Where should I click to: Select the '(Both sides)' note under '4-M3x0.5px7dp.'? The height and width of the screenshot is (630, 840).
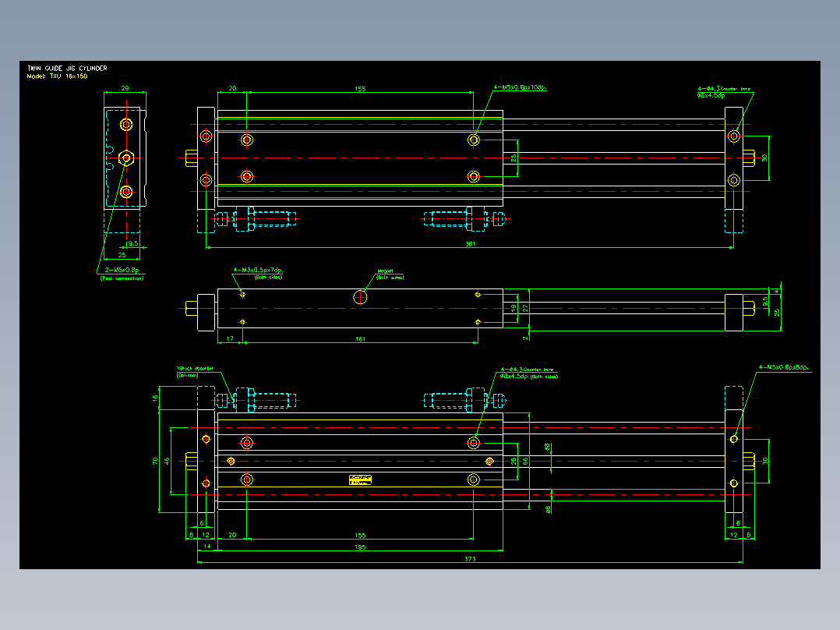[268, 278]
